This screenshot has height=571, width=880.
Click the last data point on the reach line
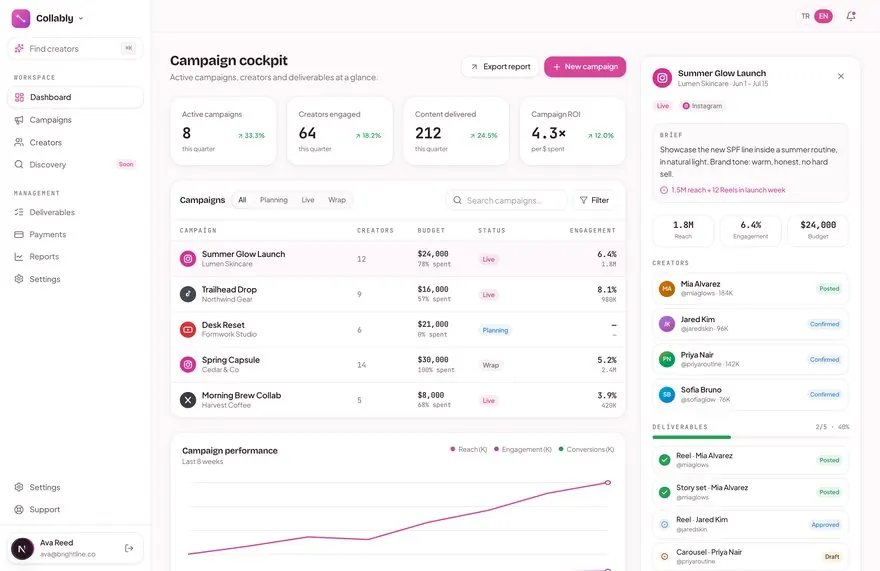coord(608,483)
